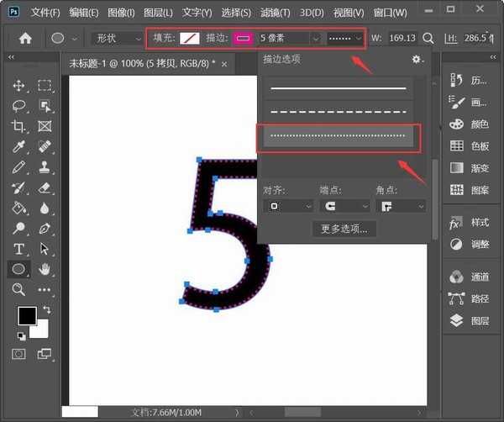Toggle Quick Mask mode
Viewport: 504px width, 422px height.
[x=18, y=354]
